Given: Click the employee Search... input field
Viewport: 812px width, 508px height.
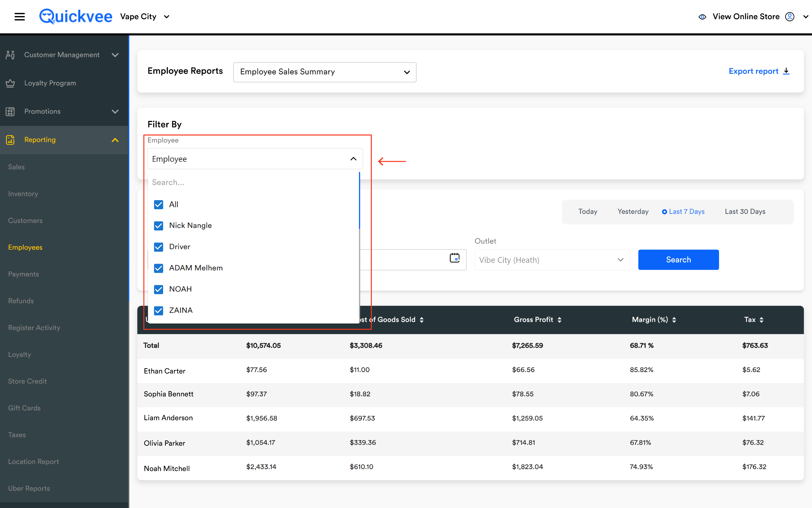Looking at the screenshot, I should [x=254, y=182].
